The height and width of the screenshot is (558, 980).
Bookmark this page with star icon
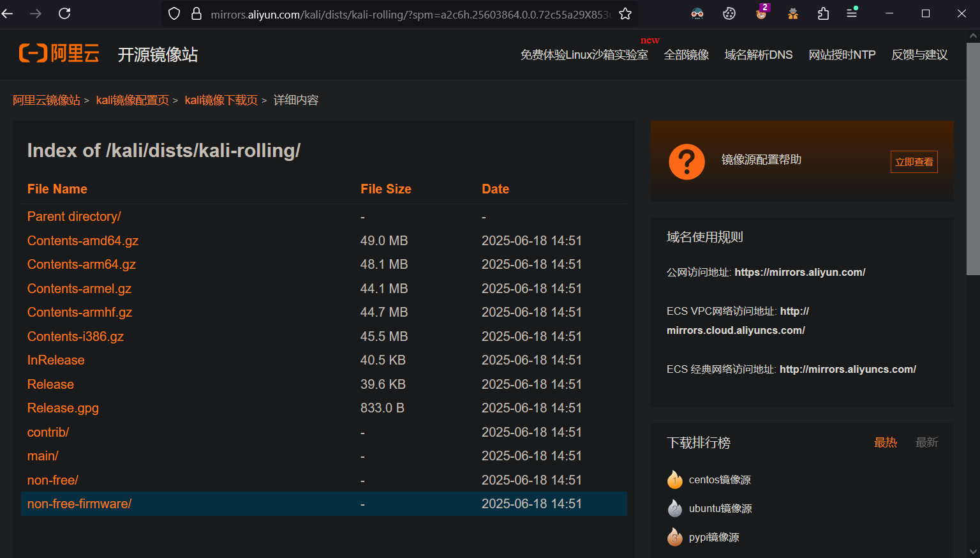(x=625, y=14)
